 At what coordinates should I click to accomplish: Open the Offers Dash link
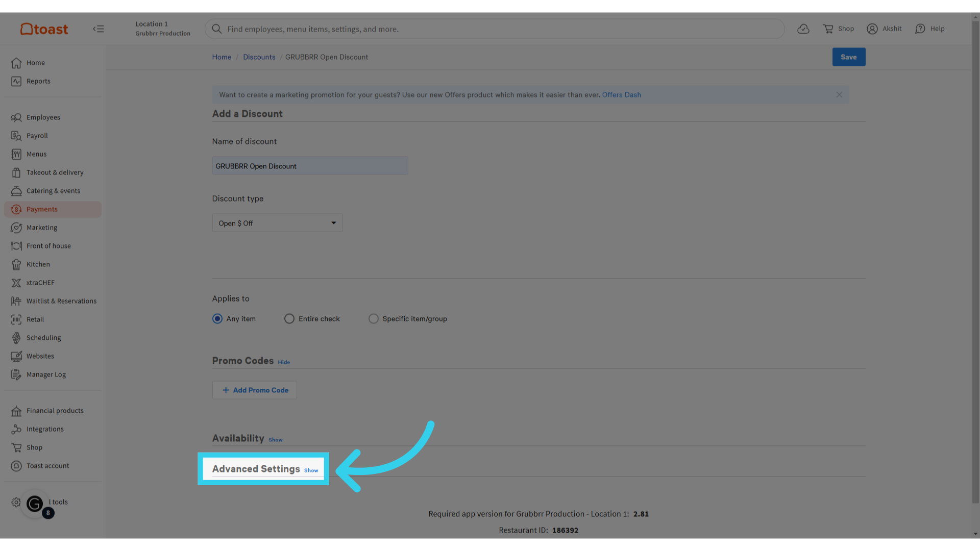[621, 95]
